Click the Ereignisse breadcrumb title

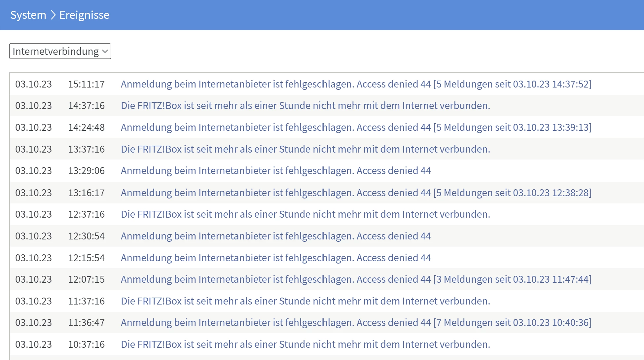click(x=84, y=15)
